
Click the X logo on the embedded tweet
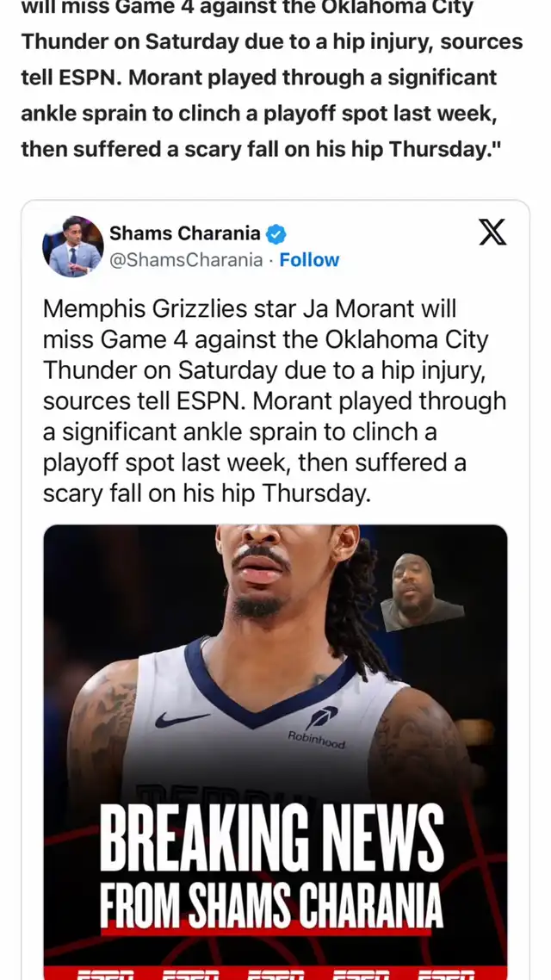click(x=492, y=233)
